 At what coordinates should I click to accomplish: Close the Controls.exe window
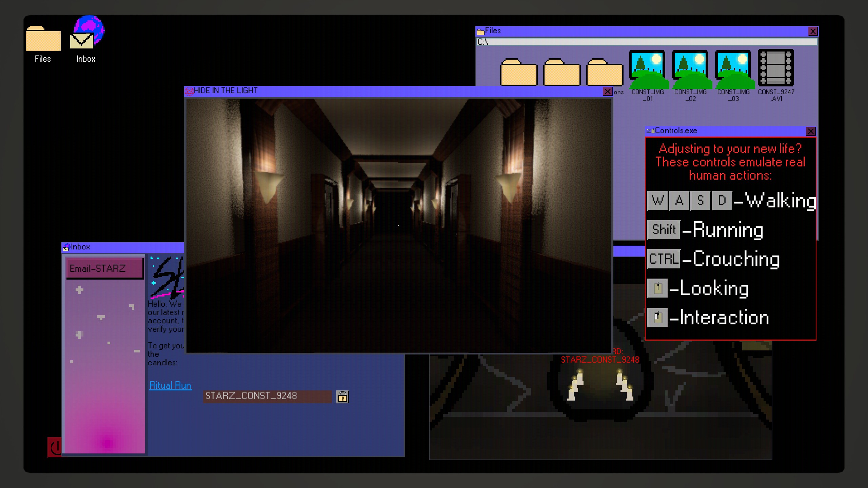pos(810,131)
